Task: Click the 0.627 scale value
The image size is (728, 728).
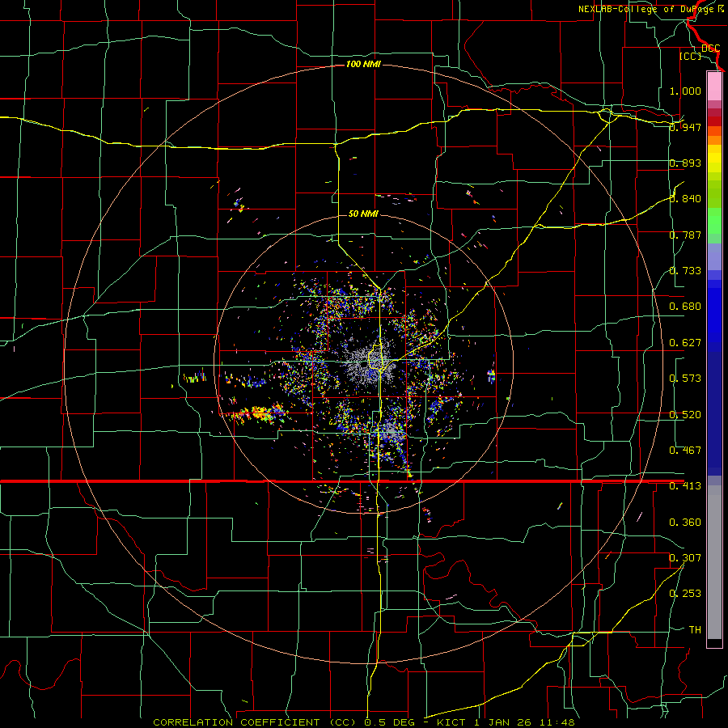Action: (x=685, y=343)
